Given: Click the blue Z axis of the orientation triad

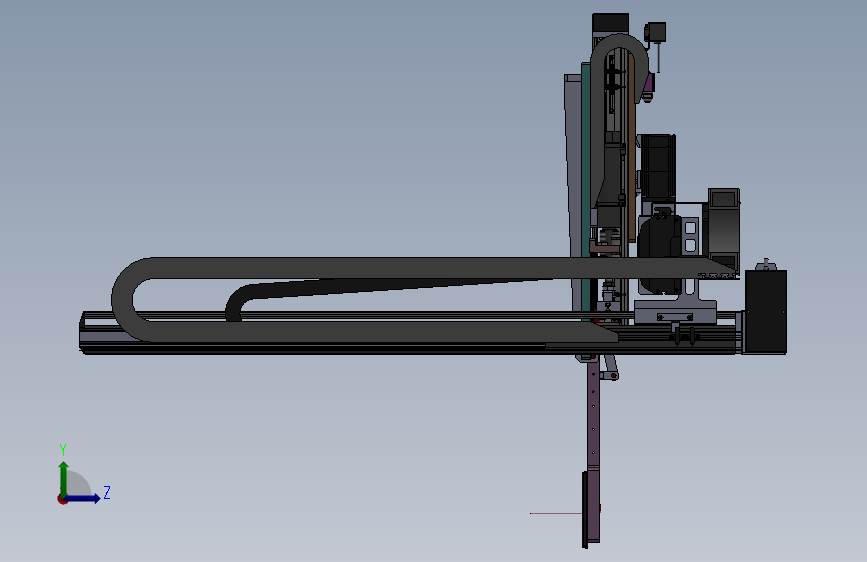Looking at the screenshot, I should click(83, 498).
